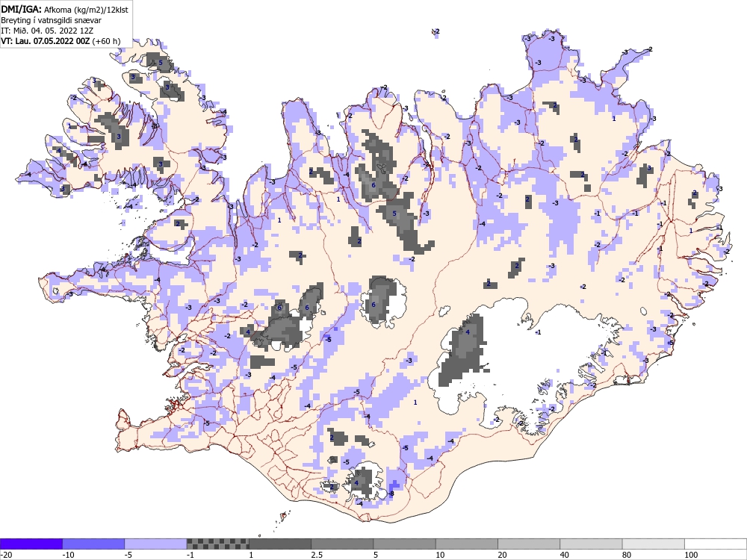747x560 pixels.
Task: Click the white legend swatch above 100
Action: pyautogui.click(x=716, y=544)
